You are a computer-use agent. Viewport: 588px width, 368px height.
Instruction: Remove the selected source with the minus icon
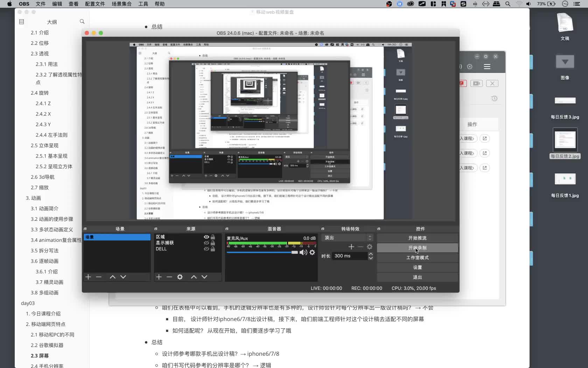coord(169,277)
